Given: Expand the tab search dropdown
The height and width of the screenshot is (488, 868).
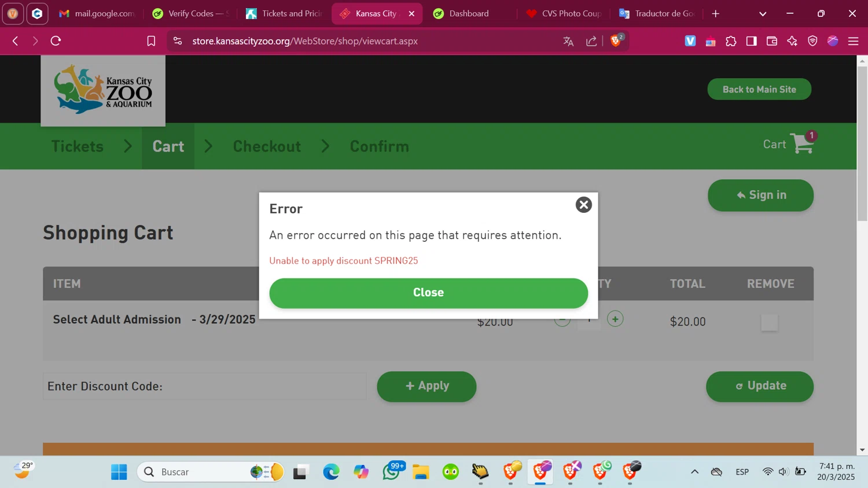Looking at the screenshot, I should [763, 13].
